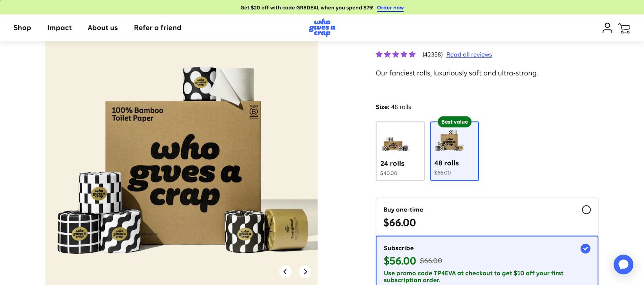Select the 48 rolls size tile
Screen dimensions: 644x285
tap(454, 151)
